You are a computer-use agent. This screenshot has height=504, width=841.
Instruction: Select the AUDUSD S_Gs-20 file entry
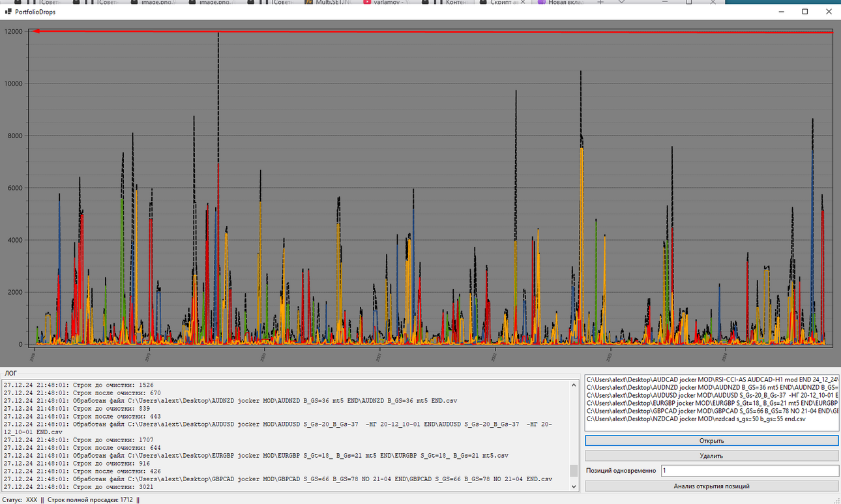pyautogui.click(x=711, y=394)
